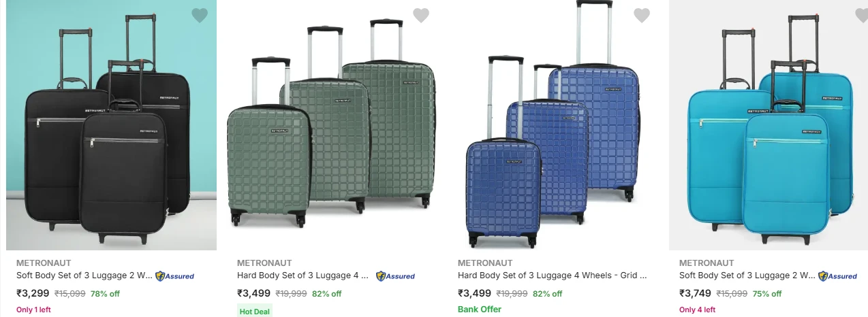The image size is (868, 317).
Task: Click the Bank Offer label
Action: pos(480,310)
